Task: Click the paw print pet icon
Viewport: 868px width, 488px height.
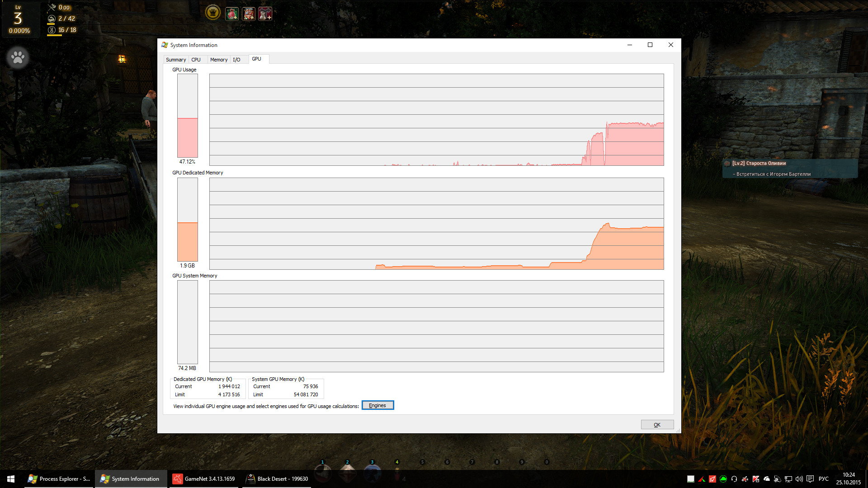Action: (18, 58)
